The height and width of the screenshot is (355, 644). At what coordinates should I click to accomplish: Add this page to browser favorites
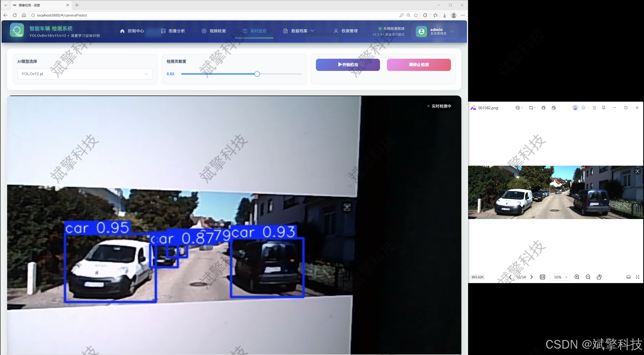coord(416,15)
